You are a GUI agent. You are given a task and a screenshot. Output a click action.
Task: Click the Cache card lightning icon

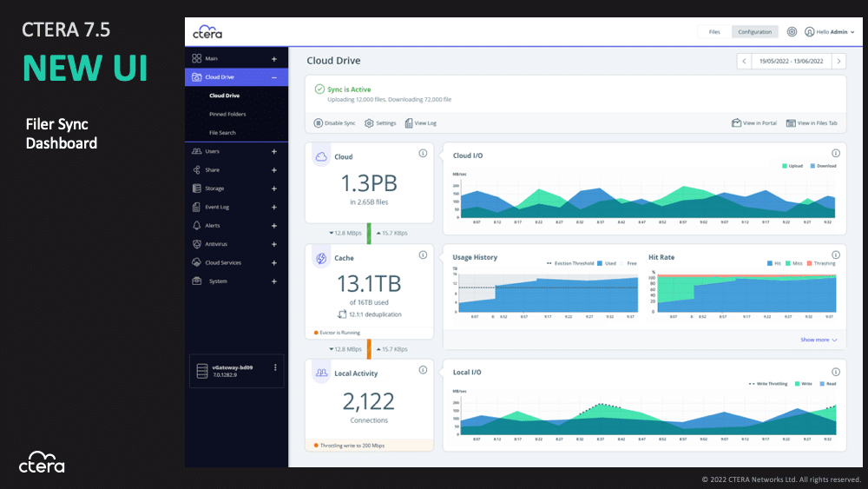(321, 258)
